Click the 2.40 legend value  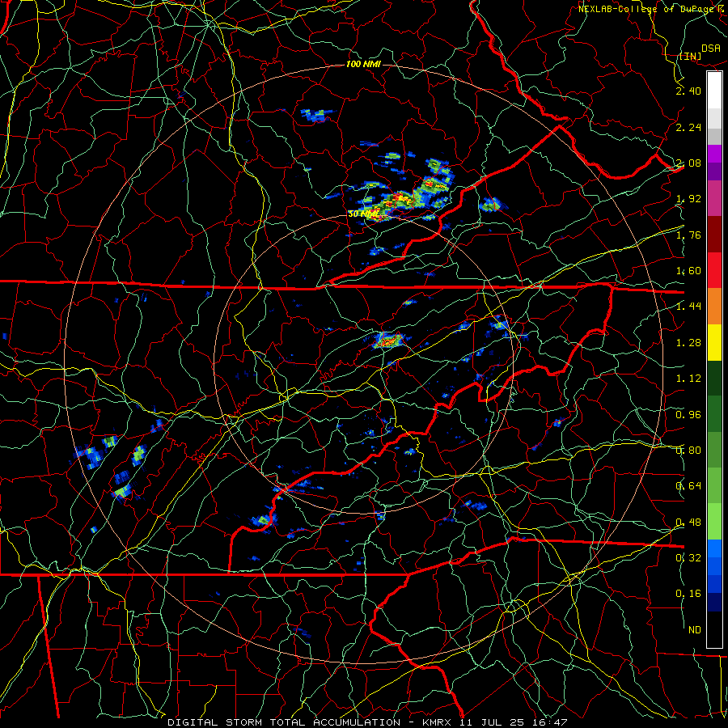688,91
